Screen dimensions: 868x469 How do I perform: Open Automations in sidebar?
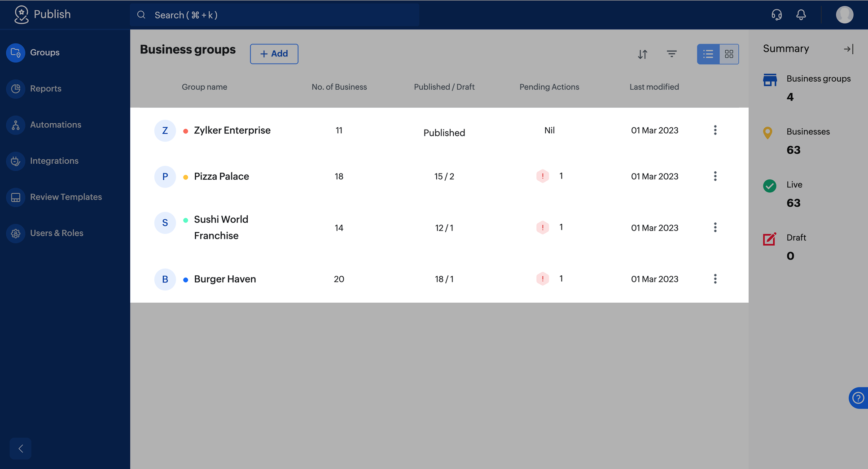(55, 125)
